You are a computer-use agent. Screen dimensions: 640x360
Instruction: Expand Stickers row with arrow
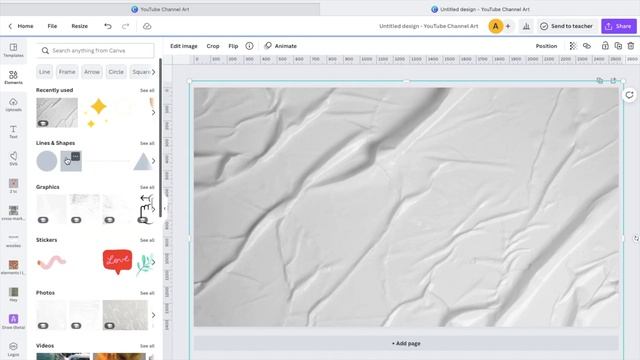[x=153, y=262]
